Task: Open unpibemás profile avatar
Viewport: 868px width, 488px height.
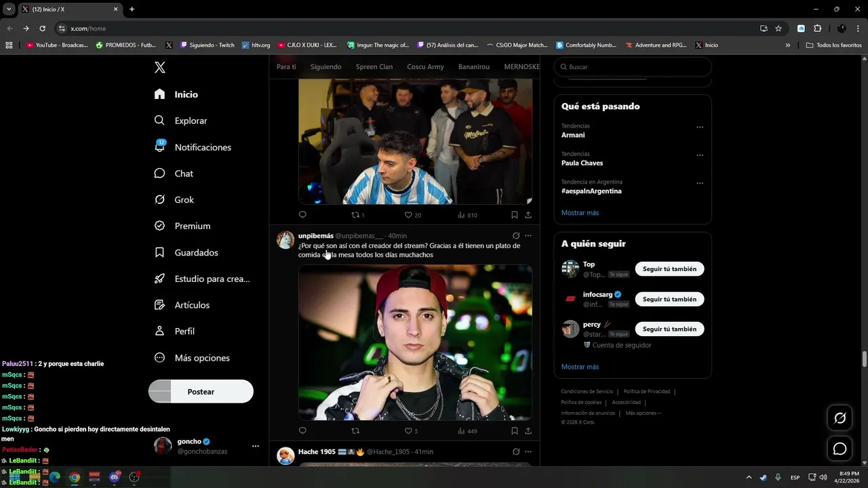Action: (x=285, y=240)
